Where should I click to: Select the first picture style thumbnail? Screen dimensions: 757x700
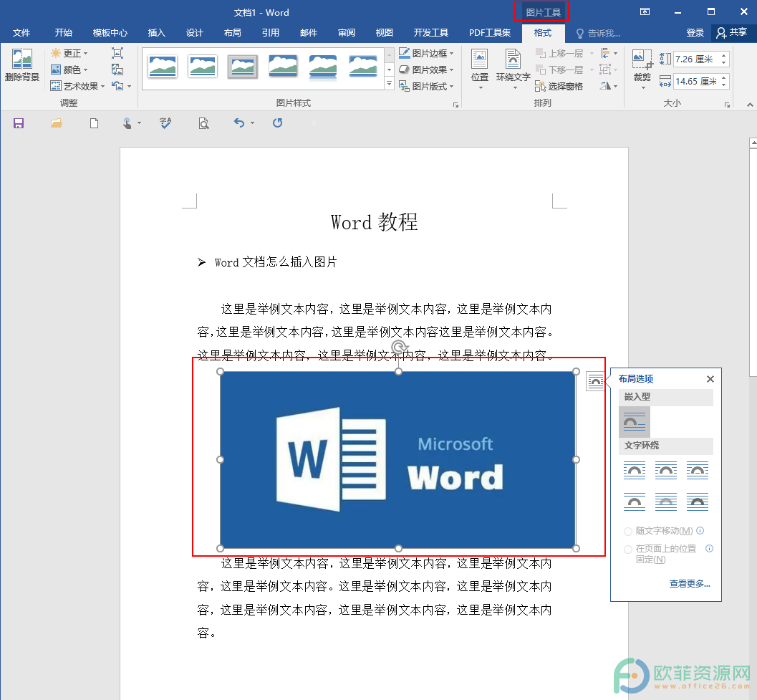click(163, 66)
